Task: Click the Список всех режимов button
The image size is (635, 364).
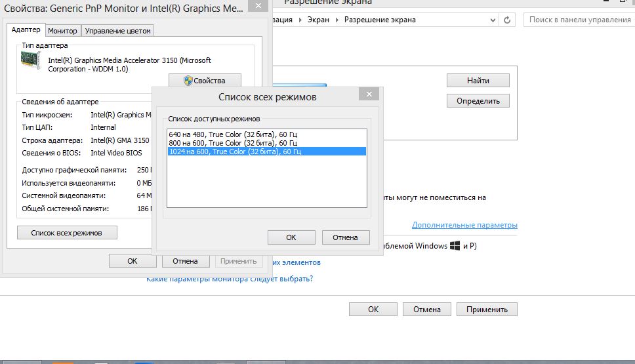Action: pos(67,233)
